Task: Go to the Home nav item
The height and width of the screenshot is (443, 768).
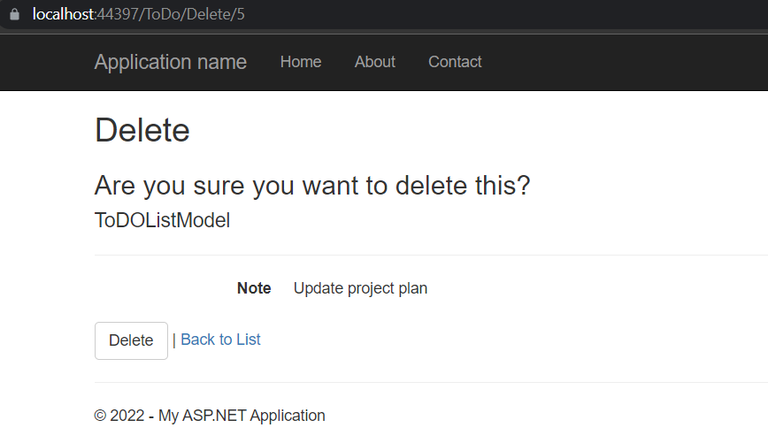Action: point(300,62)
